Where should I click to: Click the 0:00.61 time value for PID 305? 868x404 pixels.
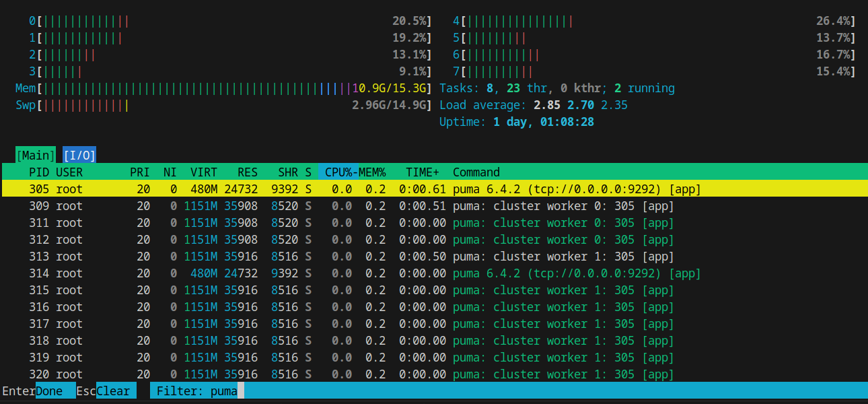tap(423, 189)
